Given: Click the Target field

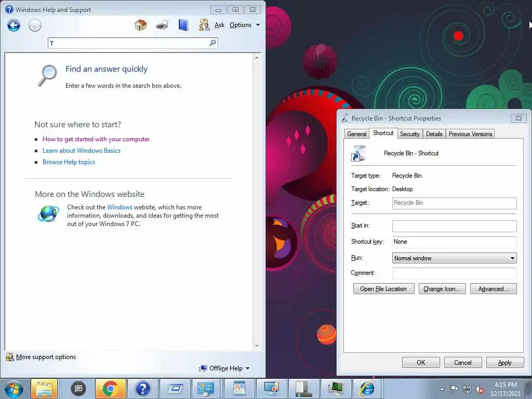Looking at the screenshot, I should click(454, 203).
